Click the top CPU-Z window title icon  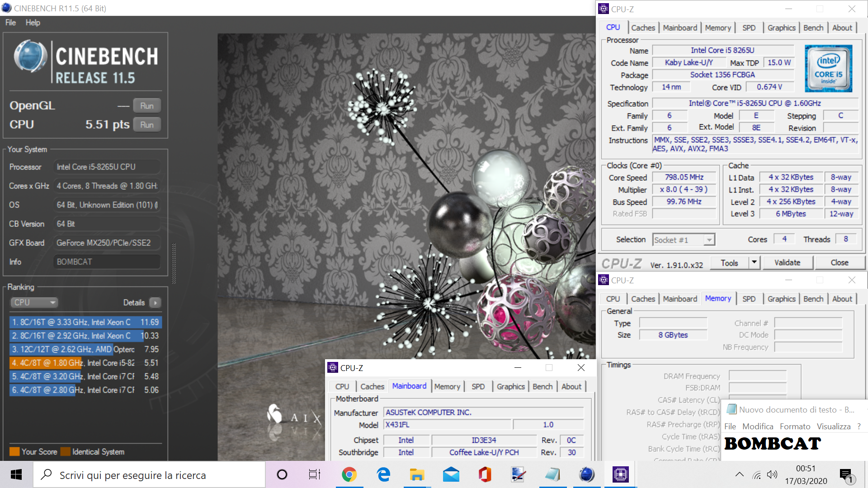click(x=604, y=9)
